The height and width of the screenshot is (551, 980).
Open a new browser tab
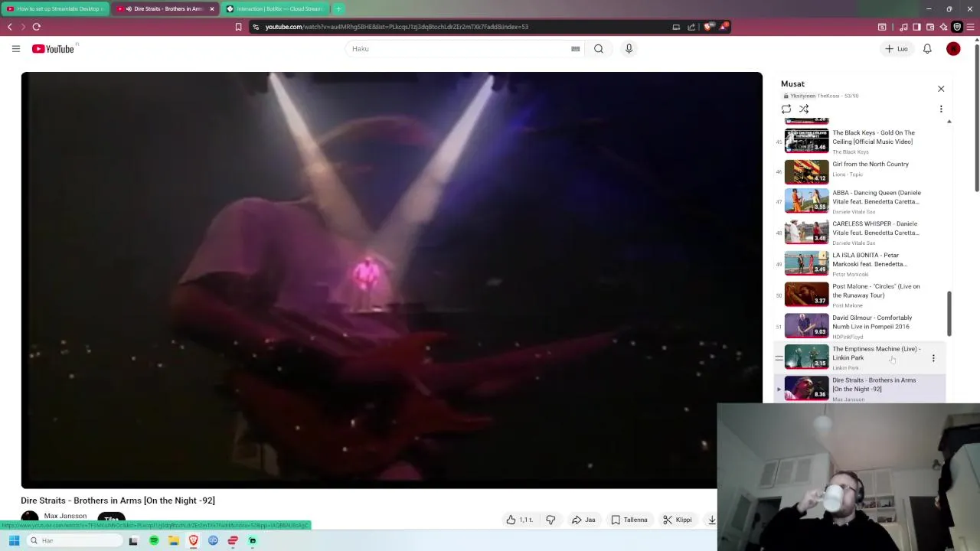click(338, 9)
